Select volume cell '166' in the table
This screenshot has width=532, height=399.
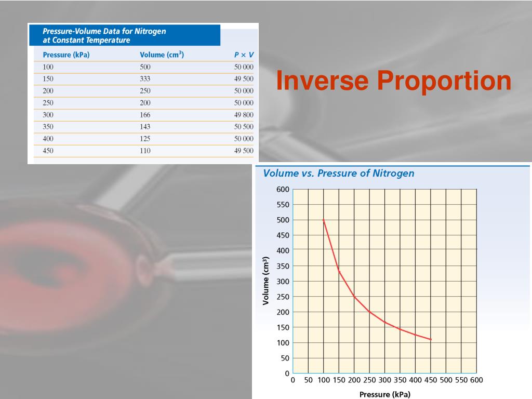coord(145,115)
